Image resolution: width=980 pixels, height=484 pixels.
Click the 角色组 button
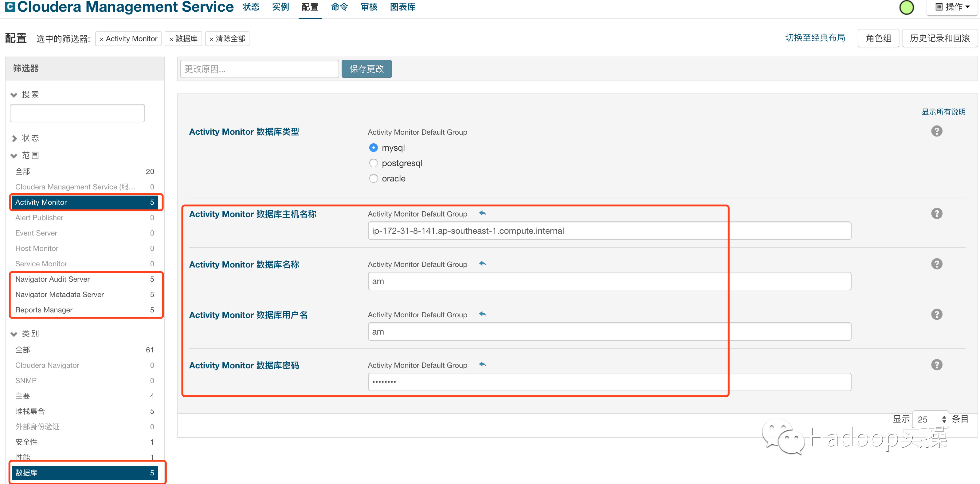tap(878, 38)
